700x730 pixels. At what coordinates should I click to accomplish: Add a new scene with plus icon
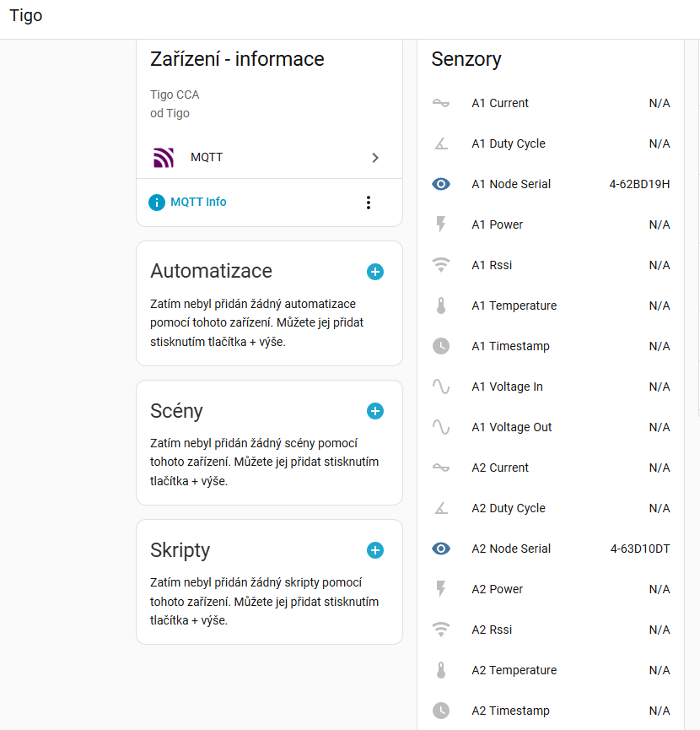[x=375, y=411]
